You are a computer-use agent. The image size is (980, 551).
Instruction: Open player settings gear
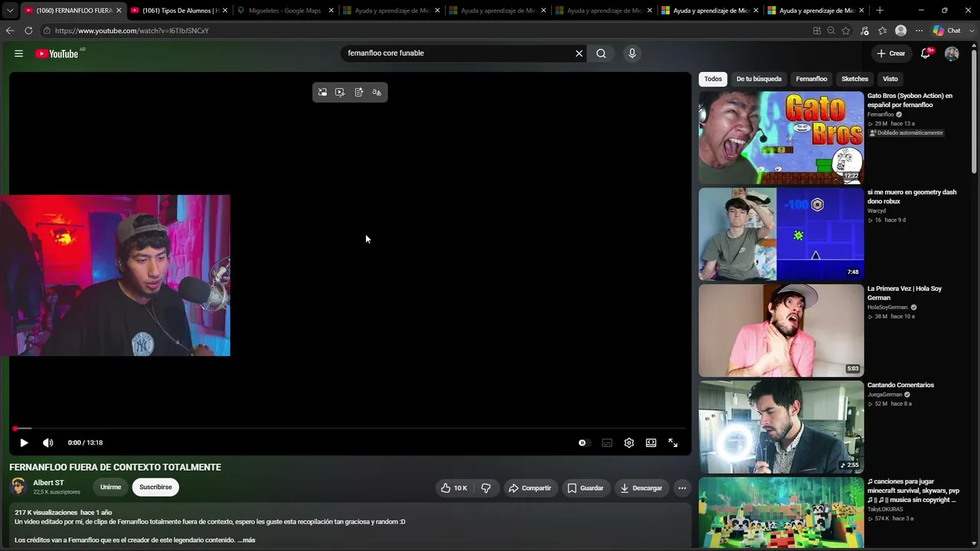point(629,442)
